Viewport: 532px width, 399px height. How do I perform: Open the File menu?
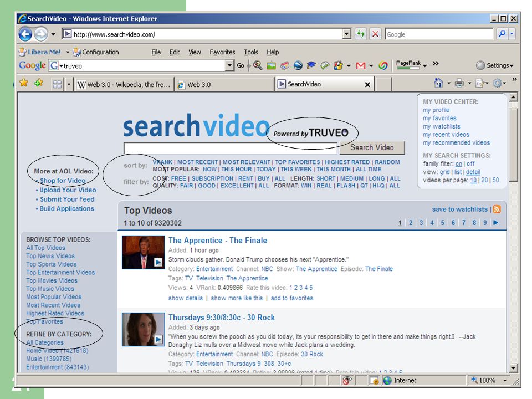156,52
